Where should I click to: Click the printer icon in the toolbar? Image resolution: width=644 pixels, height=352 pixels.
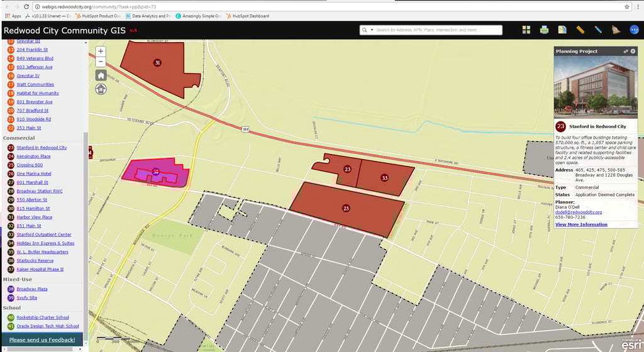click(544, 30)
